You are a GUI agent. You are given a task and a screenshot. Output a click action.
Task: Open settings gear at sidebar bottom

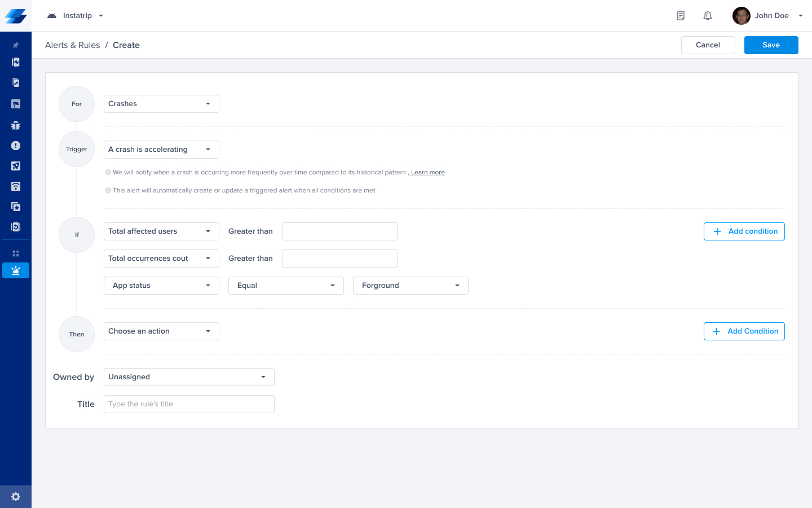pyautogui.click(x=16, y=497)
